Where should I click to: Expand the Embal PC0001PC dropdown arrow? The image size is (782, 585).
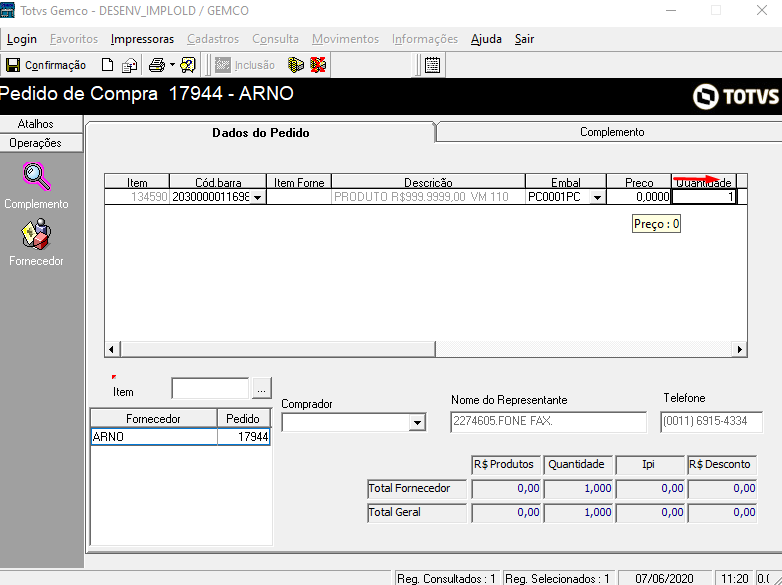597,197
